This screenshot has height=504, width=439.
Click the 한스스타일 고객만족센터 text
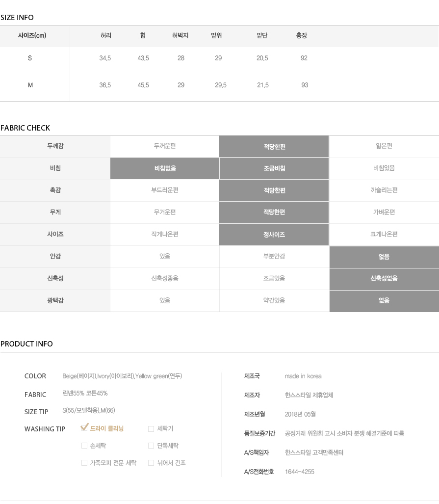click(314, 453)
